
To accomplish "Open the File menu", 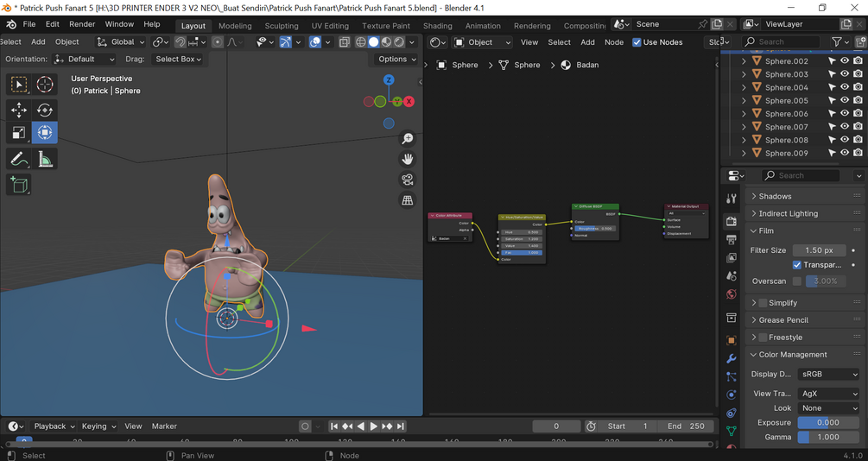I will pos(29,24).
